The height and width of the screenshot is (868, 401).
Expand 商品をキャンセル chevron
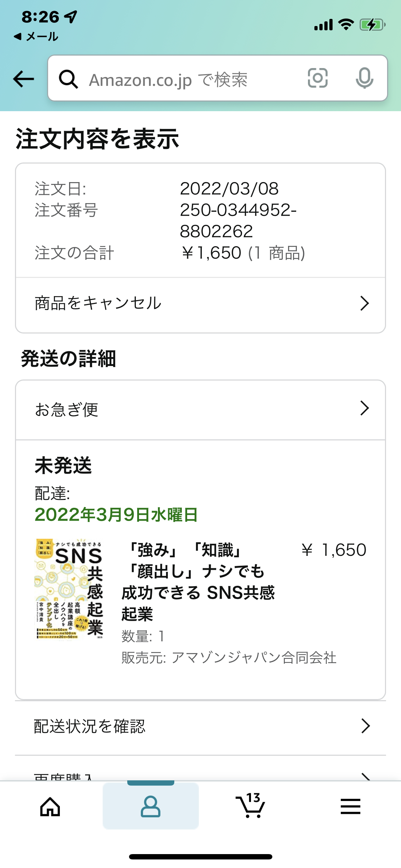pos(364,303)
